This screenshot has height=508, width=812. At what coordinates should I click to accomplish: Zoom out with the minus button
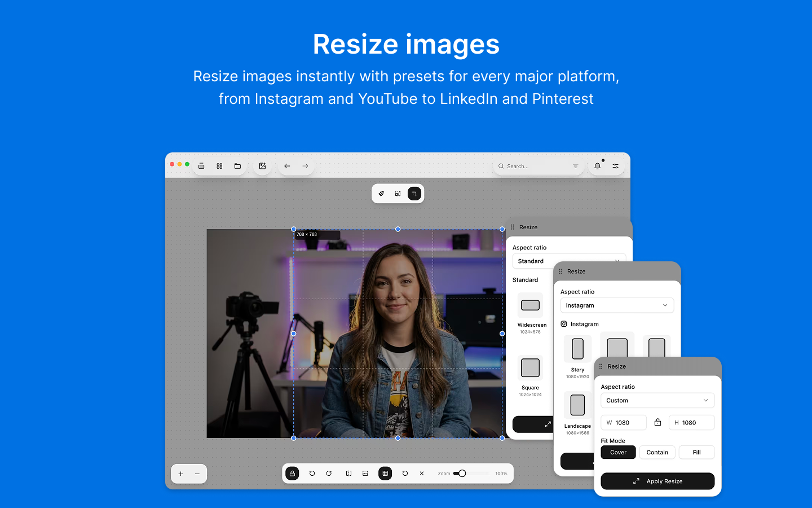tap(197, 474)
